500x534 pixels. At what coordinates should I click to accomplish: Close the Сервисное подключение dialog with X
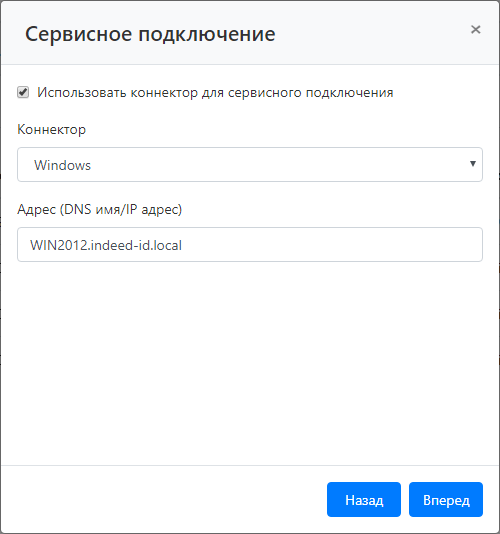click(x=475, y=30)
